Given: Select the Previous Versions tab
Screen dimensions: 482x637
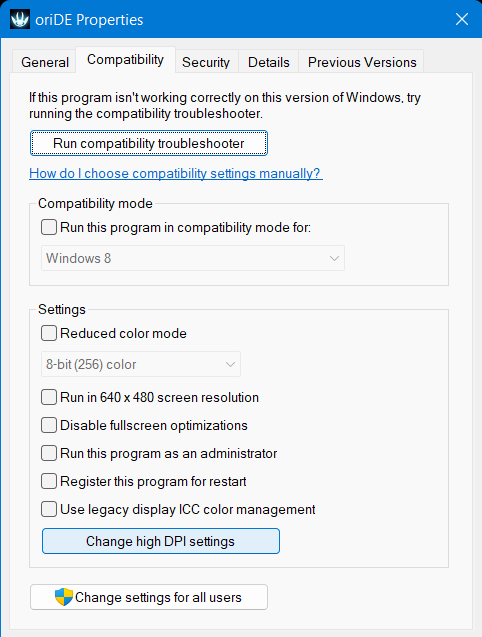Looking at the screenshot, I should point(362,62).
